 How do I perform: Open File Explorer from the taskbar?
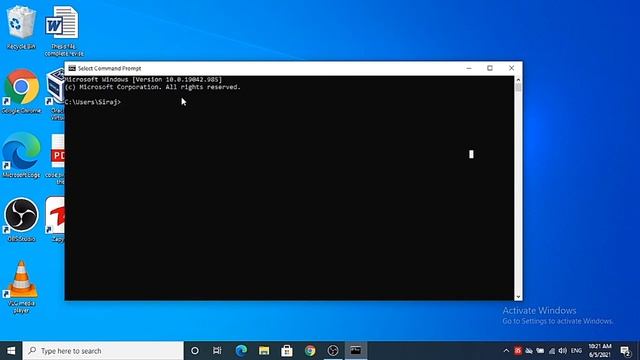click(264, 351)
